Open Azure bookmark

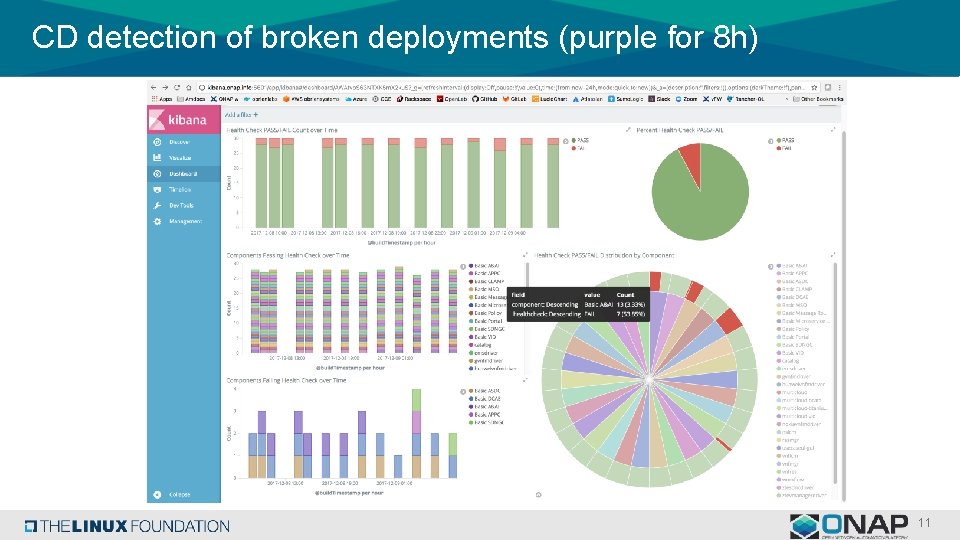click(x=356, y=99)
